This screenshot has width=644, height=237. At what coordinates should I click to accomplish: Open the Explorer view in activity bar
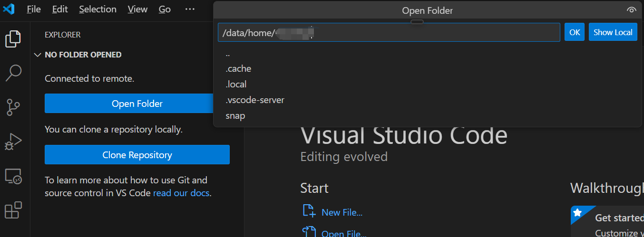point(13,39)
